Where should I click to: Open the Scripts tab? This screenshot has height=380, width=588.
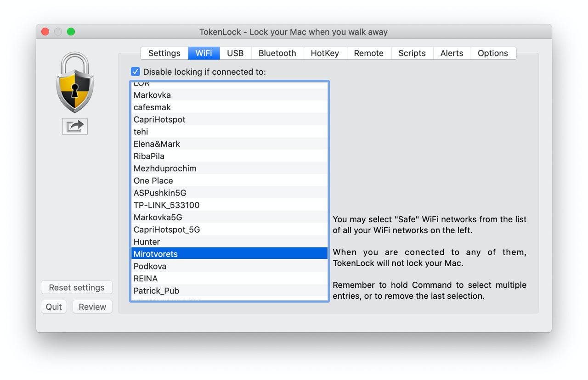coord(412,53)
